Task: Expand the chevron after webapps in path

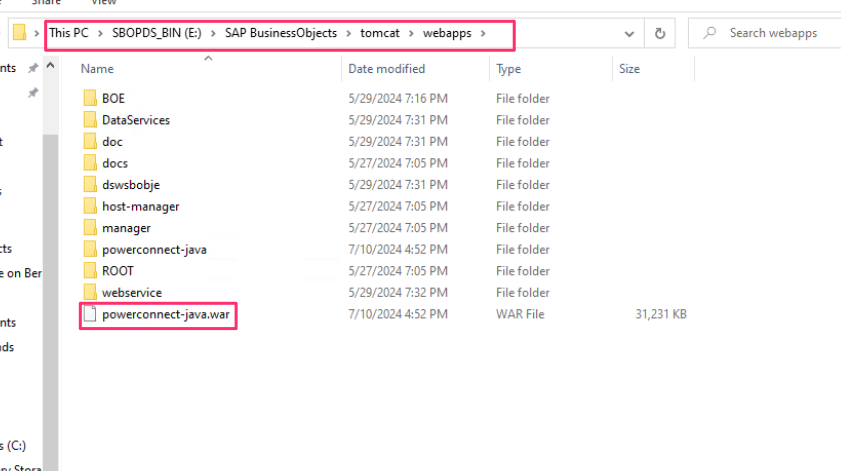Action: [x=483, y=33]
